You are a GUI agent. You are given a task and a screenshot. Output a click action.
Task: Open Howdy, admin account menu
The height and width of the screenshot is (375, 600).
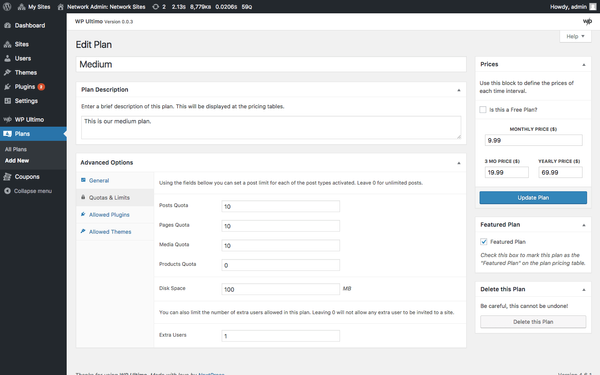(573, 7)
